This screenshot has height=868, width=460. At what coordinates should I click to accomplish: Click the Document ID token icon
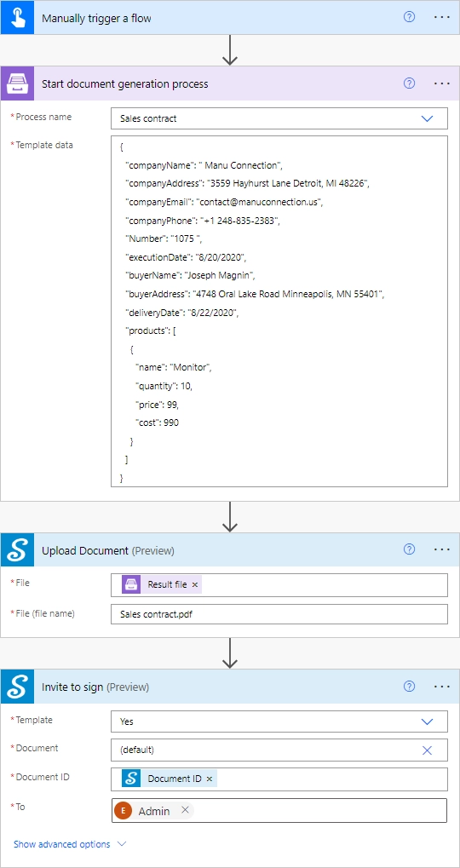point(131,779)
